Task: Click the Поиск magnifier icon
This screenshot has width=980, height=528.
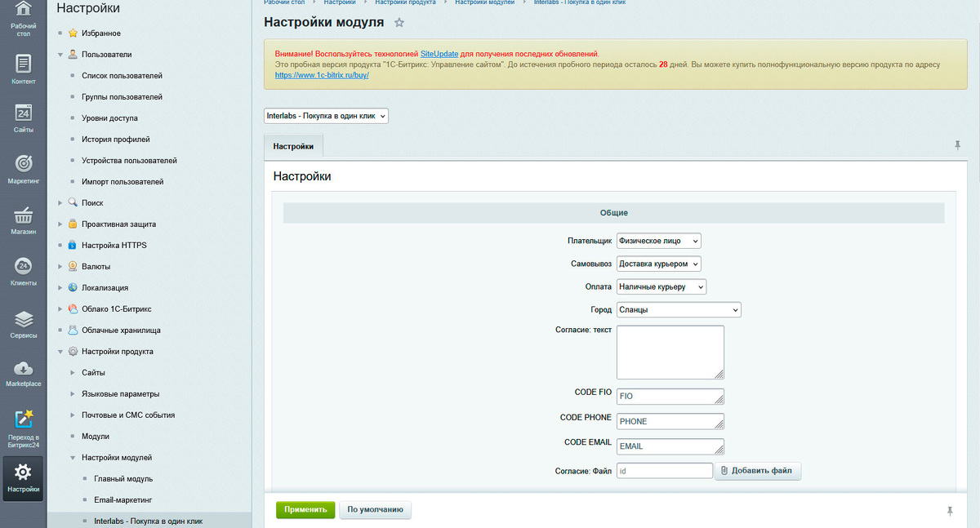Action: [x=73, y=202]
